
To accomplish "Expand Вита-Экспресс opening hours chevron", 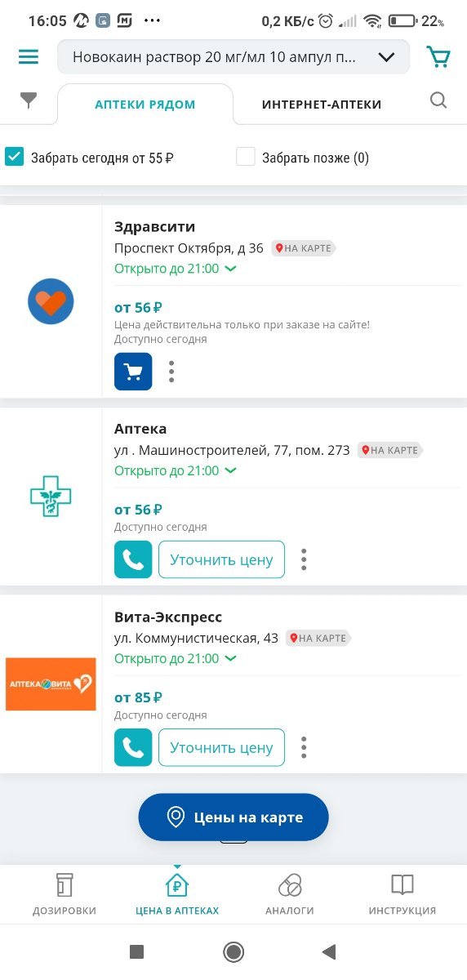I will point(230,659).
